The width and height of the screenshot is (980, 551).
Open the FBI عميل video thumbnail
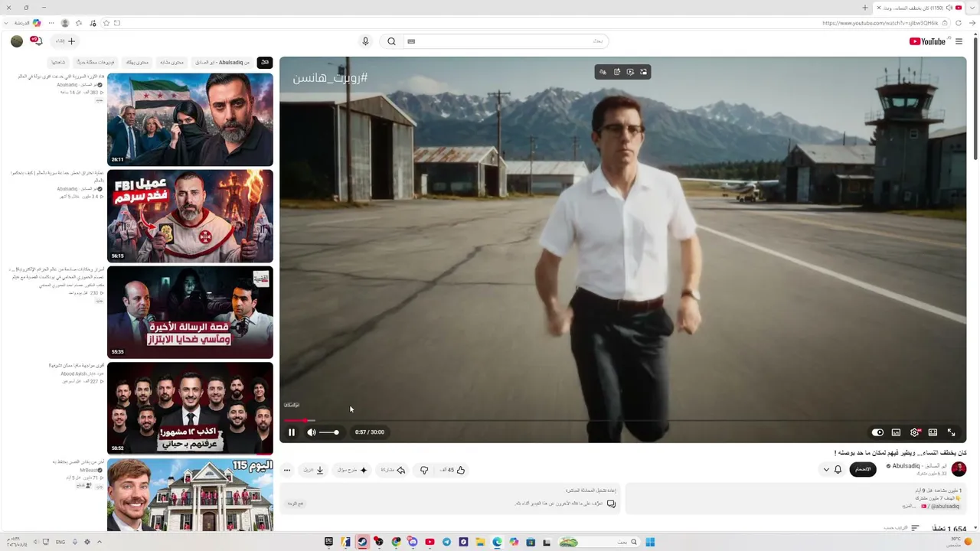190,216
